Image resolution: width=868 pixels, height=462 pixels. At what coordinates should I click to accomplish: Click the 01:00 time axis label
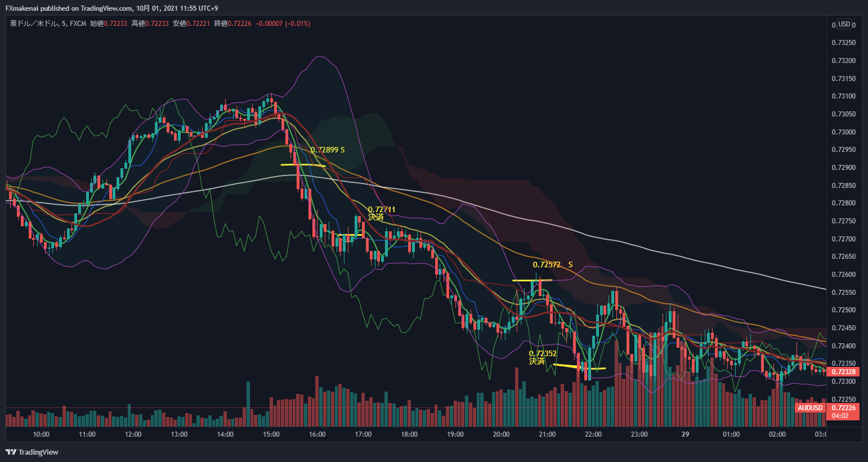pyautogui.click(x=731, y=434)
